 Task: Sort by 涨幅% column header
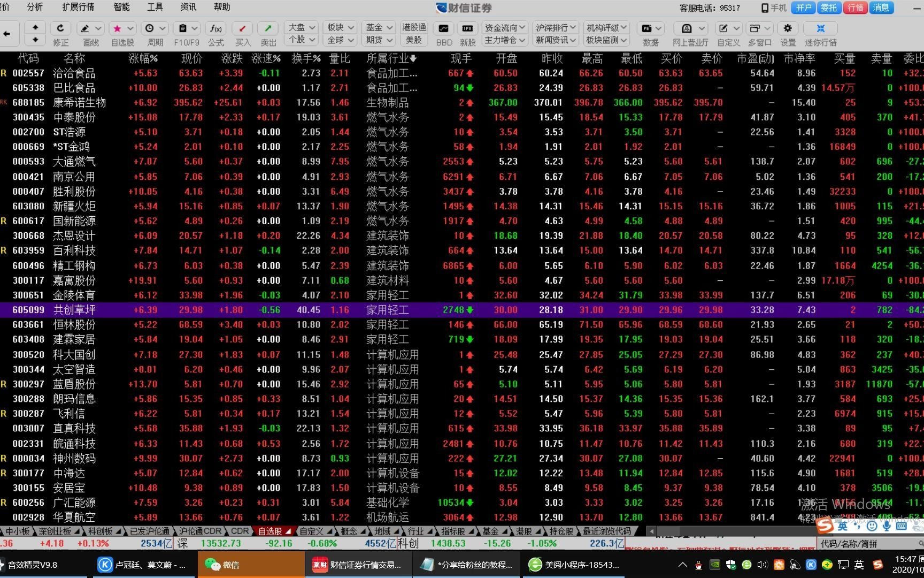point(143,58)
